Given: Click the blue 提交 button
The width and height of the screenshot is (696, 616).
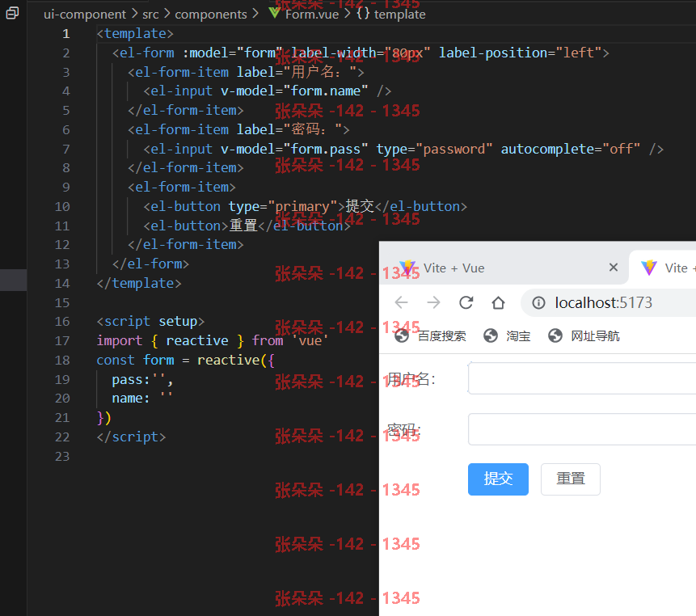Looking at the screenshot, I should click(x=498, y=479).
